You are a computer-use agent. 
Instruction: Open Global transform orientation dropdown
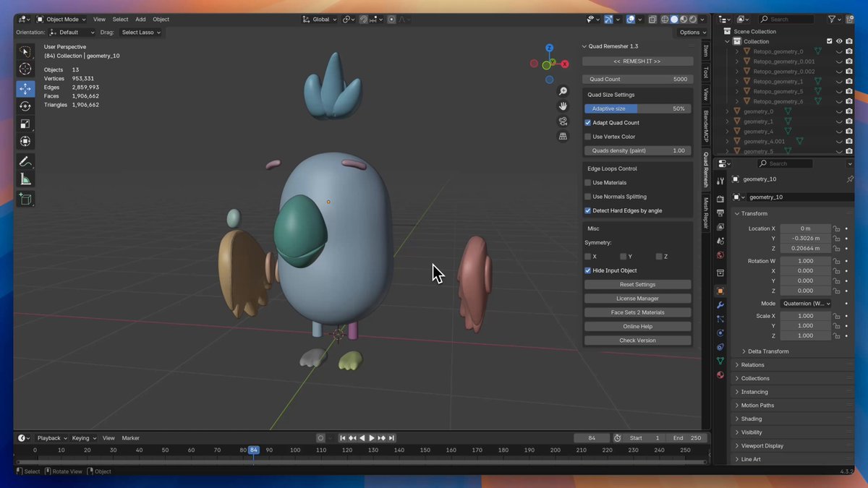319,20
